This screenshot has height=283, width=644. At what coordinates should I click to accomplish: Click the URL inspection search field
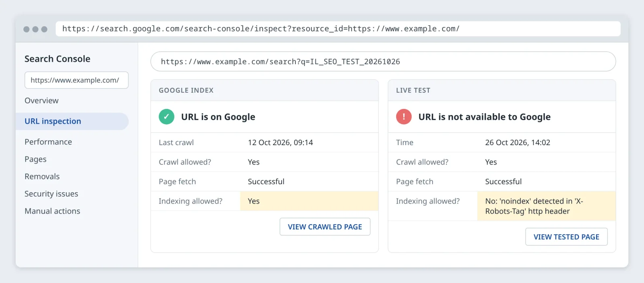click(x=383, y=62)
